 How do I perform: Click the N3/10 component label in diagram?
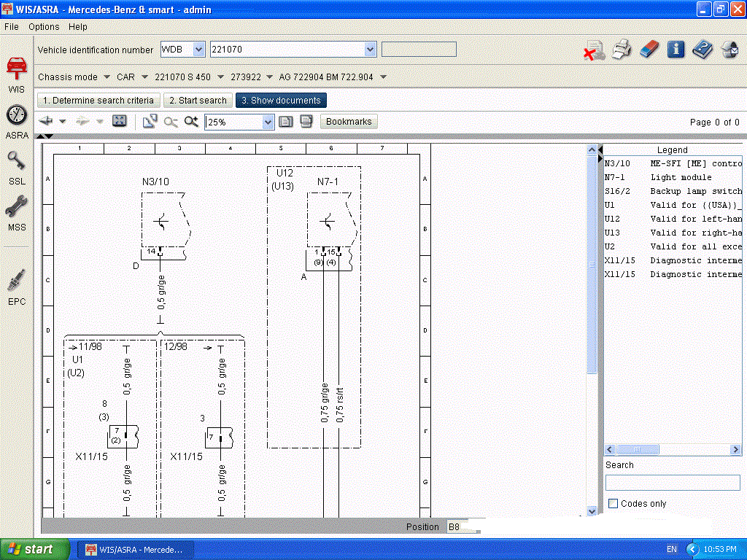[x=155, y=182]
